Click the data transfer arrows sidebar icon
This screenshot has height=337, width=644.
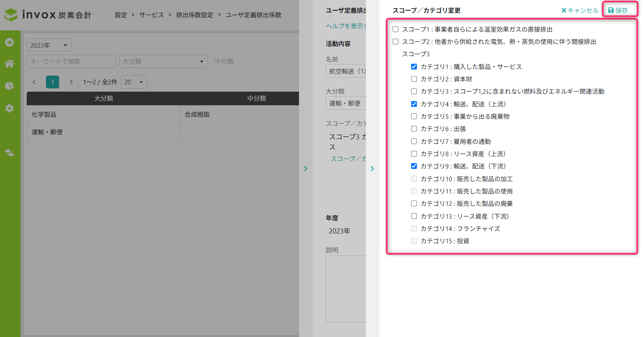point(9,152)
